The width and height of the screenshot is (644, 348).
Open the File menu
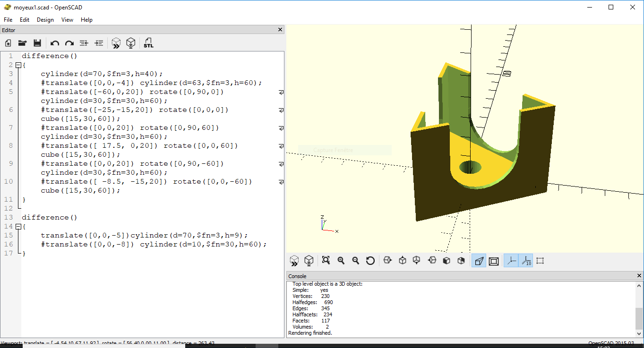tap(8, 20)
